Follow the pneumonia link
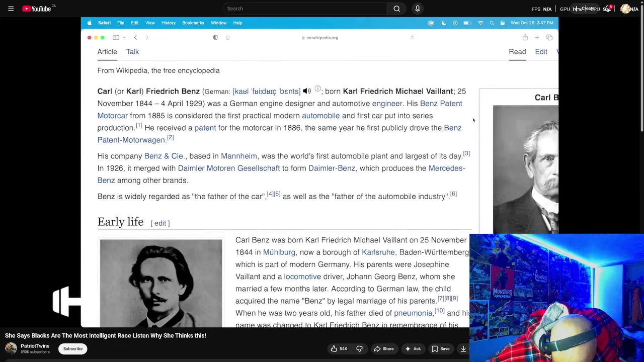644x362 pixels. [x=413, y=313]
